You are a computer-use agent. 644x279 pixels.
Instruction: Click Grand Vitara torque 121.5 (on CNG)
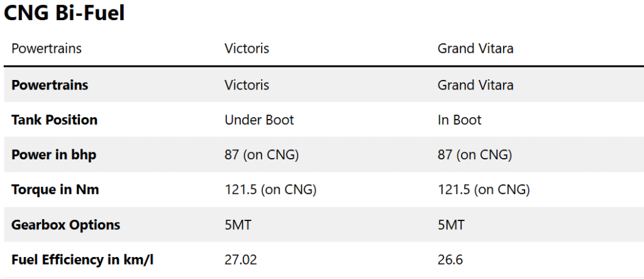coord(484,190)
